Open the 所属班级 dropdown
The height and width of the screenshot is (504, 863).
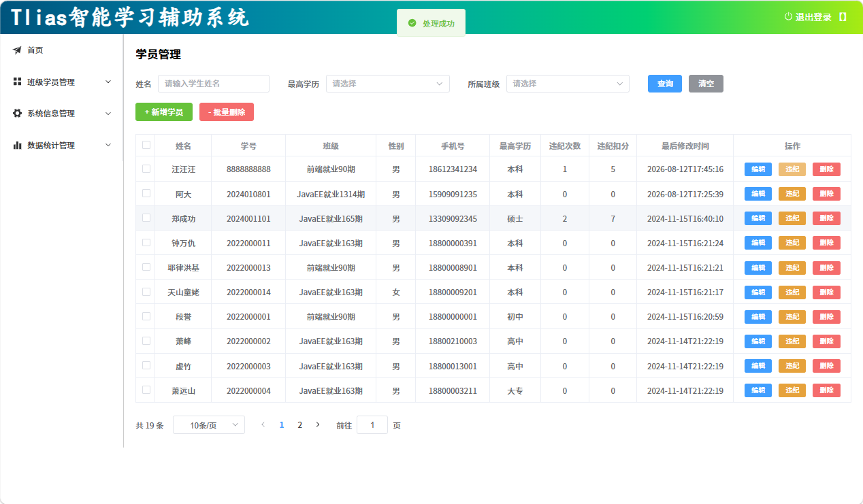click(568, 84)
